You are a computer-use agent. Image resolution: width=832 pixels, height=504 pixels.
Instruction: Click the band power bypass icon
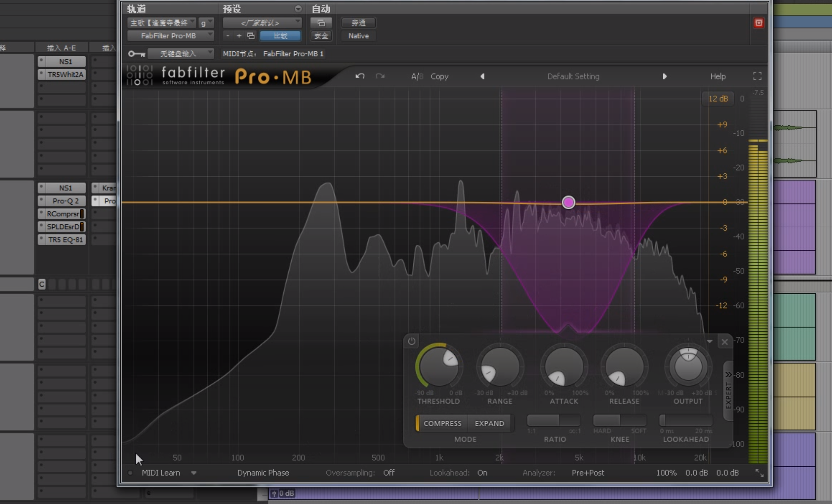[411, 341]
